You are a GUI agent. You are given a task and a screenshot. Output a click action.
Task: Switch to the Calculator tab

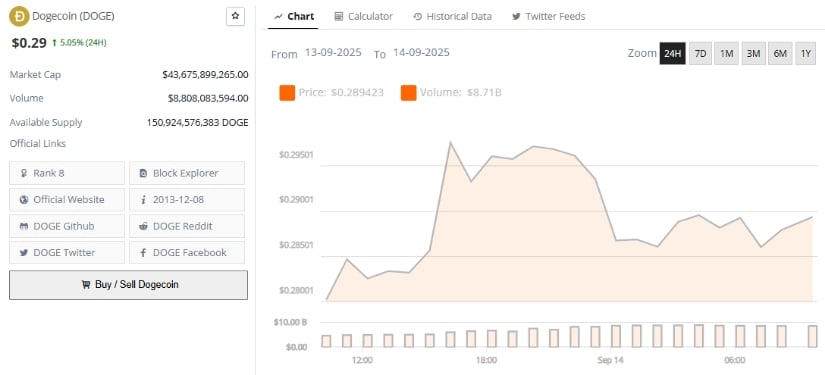[364, 16]
